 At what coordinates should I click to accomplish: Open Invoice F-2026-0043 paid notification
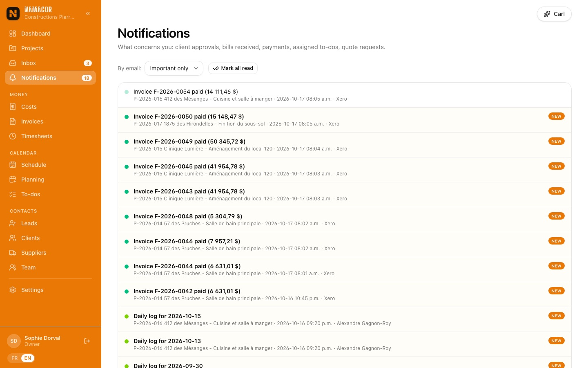point(344,195)
